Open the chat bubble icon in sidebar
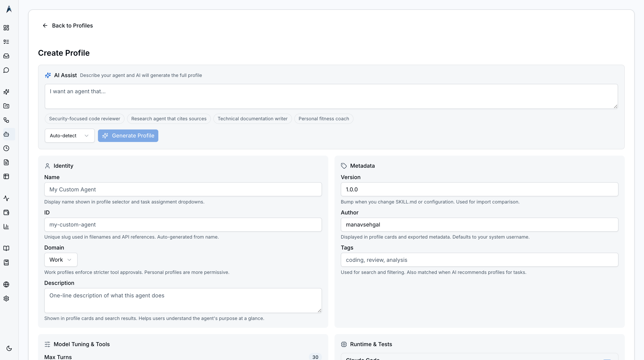The image size is (644, 360). click(6, 70)
